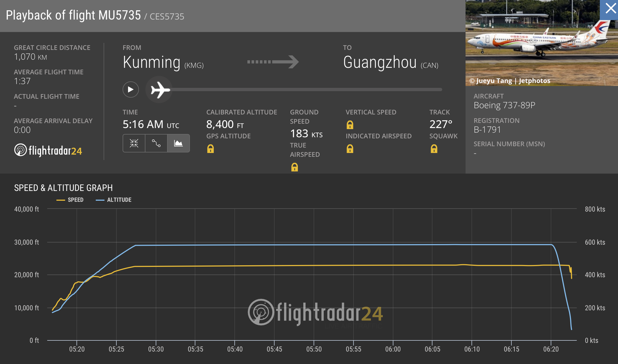Viewport: 618px width, 364px height.
Task: Click the CES5735 callsign text
Action: [167, 17]
